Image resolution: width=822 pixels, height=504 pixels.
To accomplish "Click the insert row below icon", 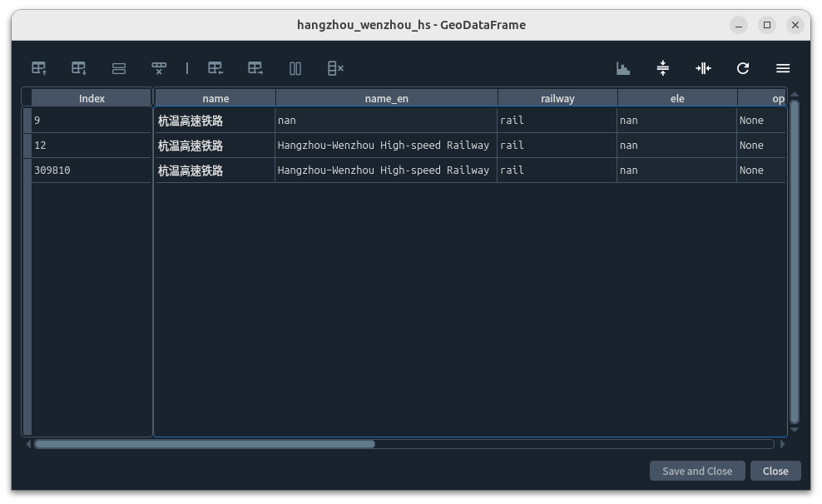I will click(x=79, y=68).
